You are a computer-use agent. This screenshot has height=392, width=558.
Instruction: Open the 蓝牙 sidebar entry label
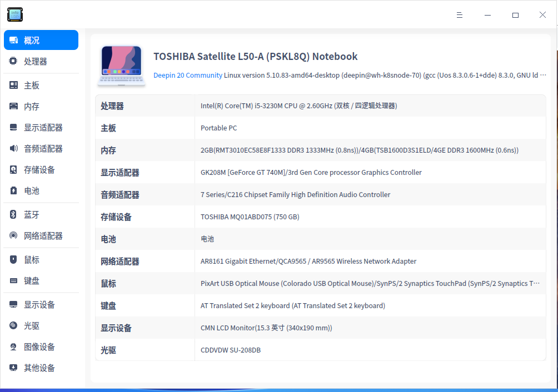pyautogui.click(x=31, y=215)
